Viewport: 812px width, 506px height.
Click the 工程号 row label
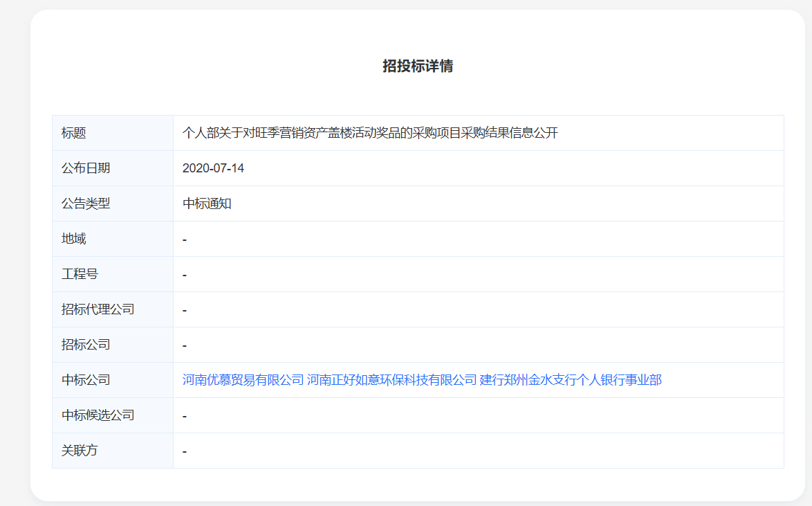(80, 274)
